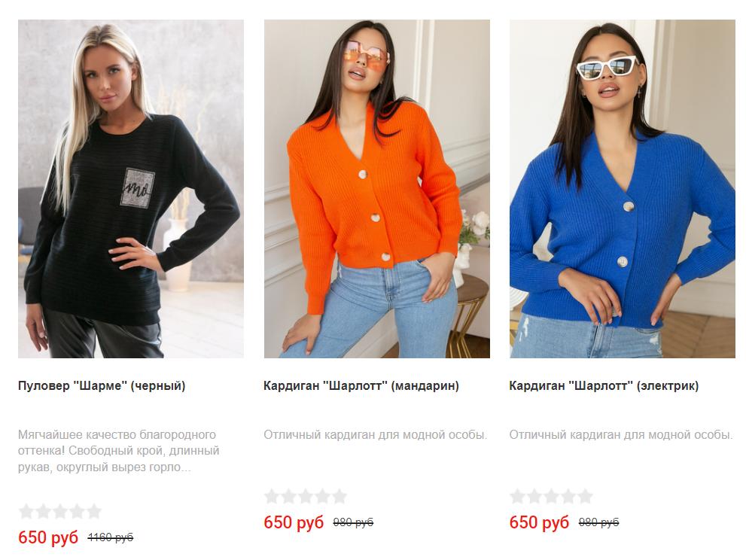Open blue cardigan Шарлотт product photo
This screenshot has height=560, width=746.
(x=623, y=189)
